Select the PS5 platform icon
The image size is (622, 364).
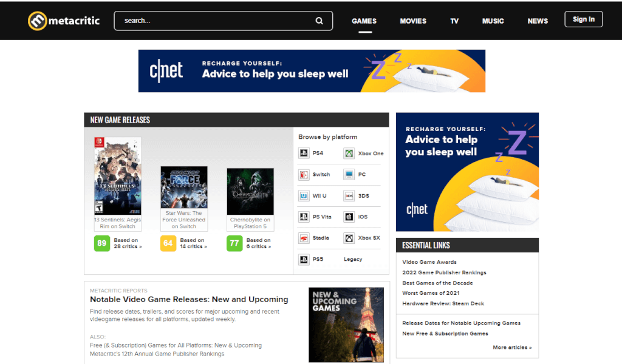pyautogui.click(x=304, y=260)
